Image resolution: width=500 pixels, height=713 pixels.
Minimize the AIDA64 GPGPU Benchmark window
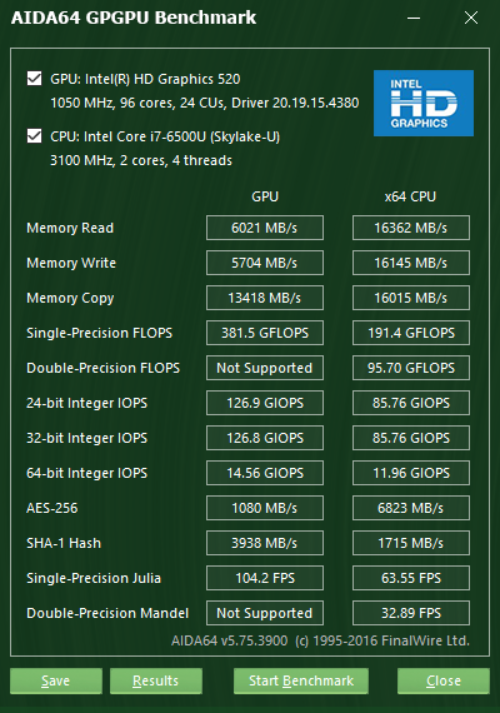pyautogui.click(x=414, y=18)
